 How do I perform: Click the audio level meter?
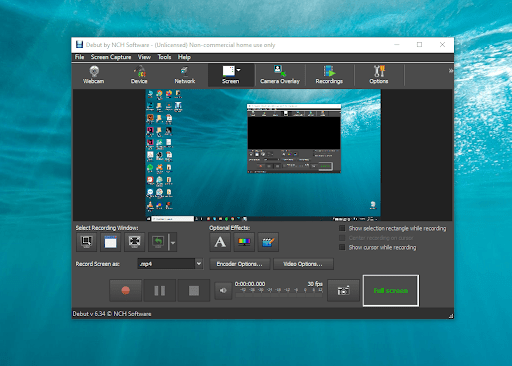click(x=279, y=292)
